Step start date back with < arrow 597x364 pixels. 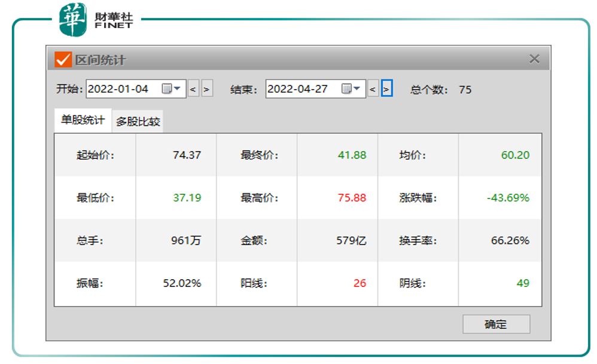(193, 89)
